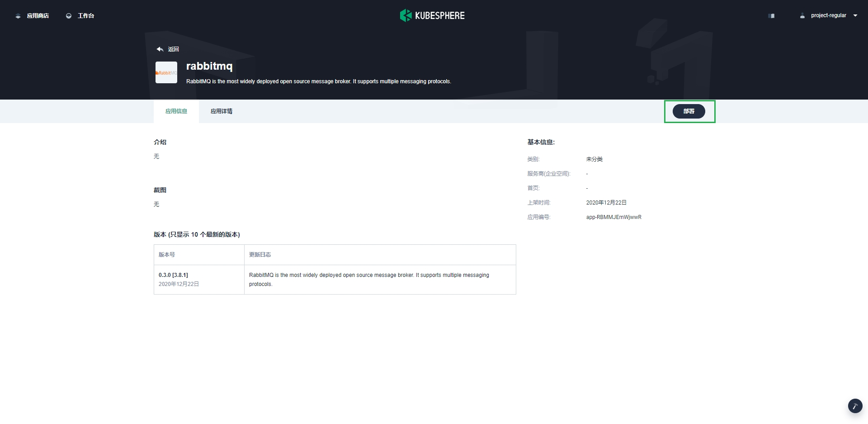Expand the user dropdown arrow
Screen dimensions: 868x424
coord(855,15)
